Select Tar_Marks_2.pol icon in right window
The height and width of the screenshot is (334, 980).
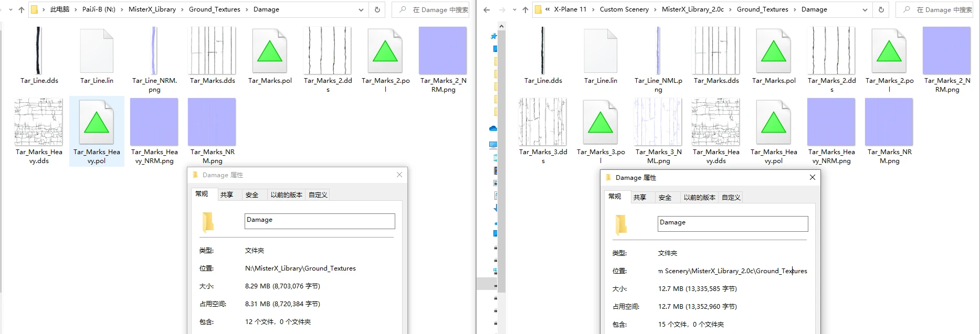(x=889, y=51)
